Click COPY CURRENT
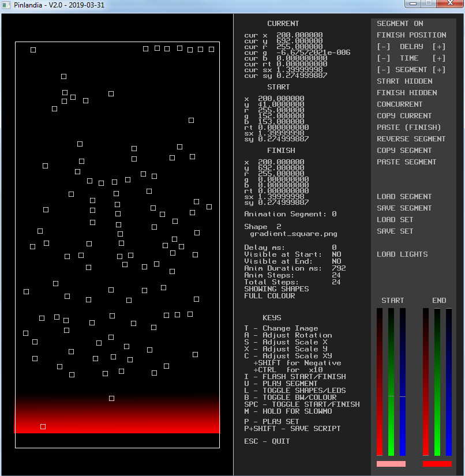Screen dimensions: 465x476 click(404, 116)
